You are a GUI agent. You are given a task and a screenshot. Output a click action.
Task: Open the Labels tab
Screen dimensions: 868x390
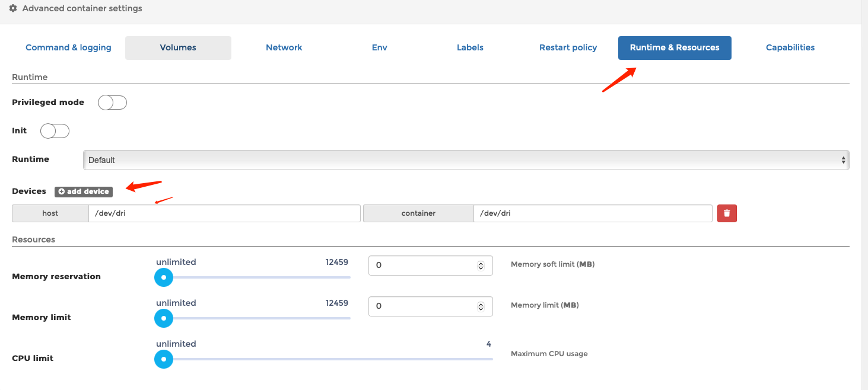pyautogui.click(x=470, y=48)
